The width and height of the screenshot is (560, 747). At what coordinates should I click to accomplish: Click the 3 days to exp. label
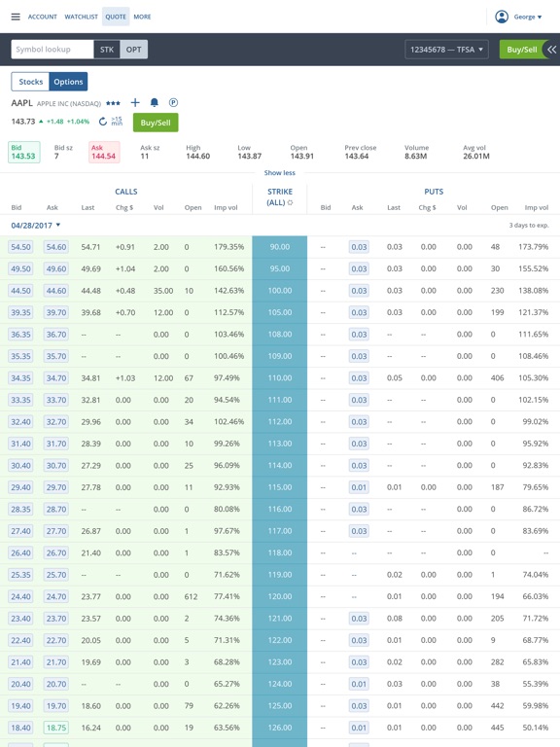[529, 226]
